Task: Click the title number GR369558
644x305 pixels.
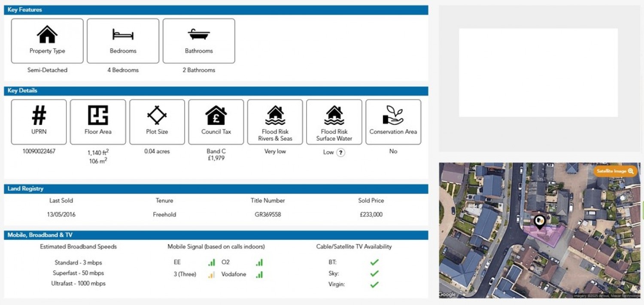Action: coord(268,214)
